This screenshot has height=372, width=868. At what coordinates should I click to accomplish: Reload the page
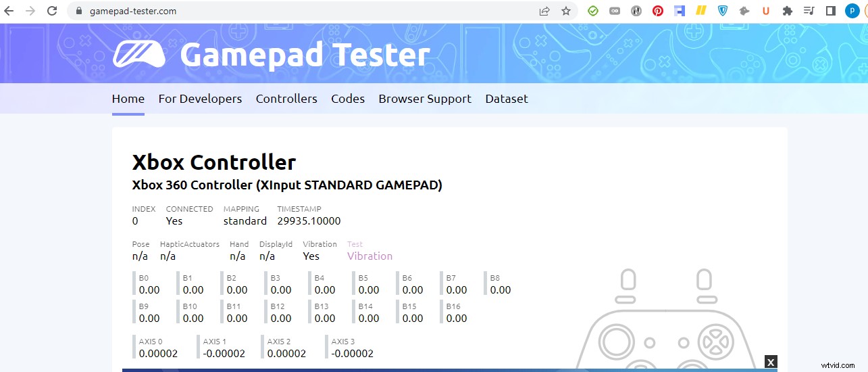pyautogui.click(x=52, y=11)
